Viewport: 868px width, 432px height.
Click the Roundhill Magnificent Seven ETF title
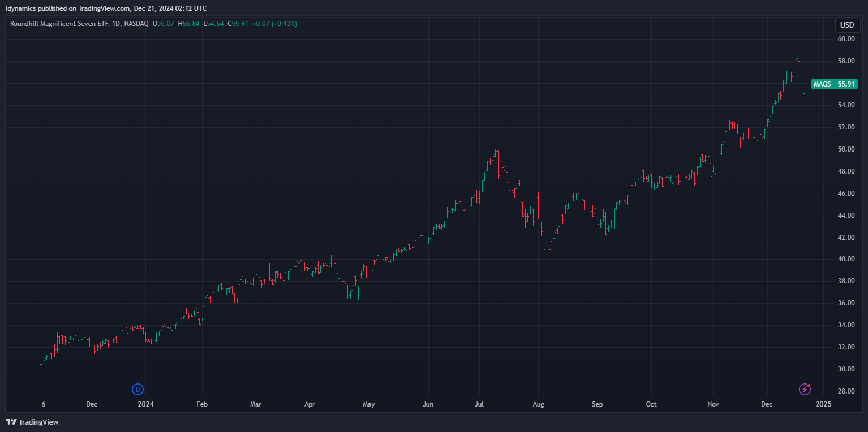pyautogui.click(x=70, y=24)
